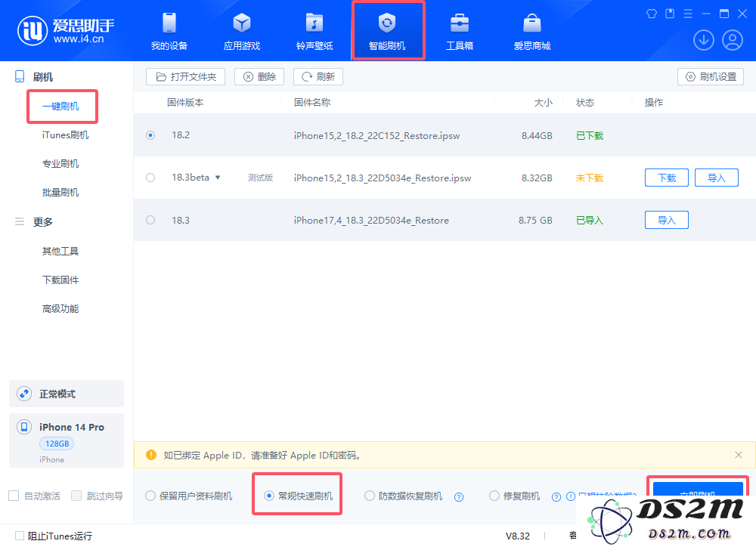
Task: Toggle the 跳过向导 checkbox
Action: [76, 496]
